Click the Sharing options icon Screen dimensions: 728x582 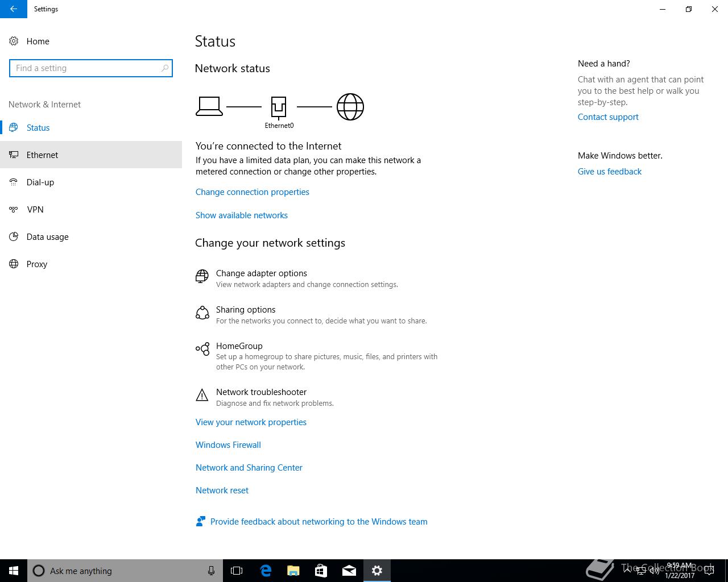(202, 313)
